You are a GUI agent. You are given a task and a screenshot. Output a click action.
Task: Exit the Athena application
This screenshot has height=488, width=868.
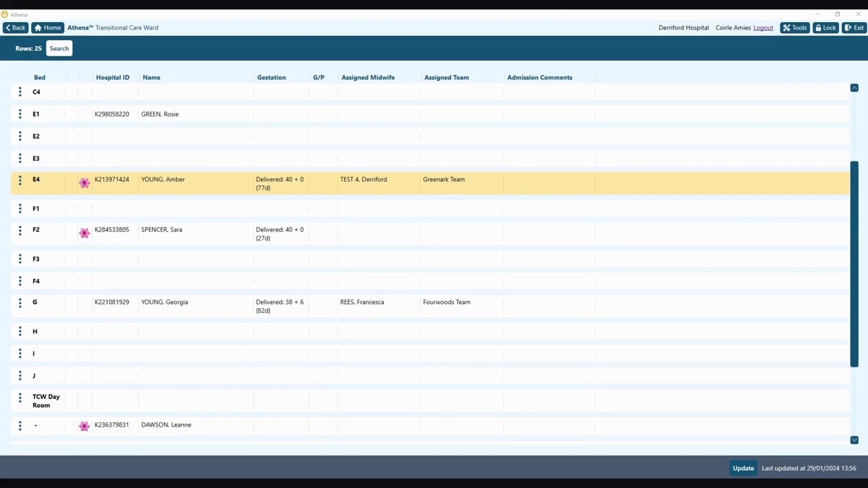(854, 28)
